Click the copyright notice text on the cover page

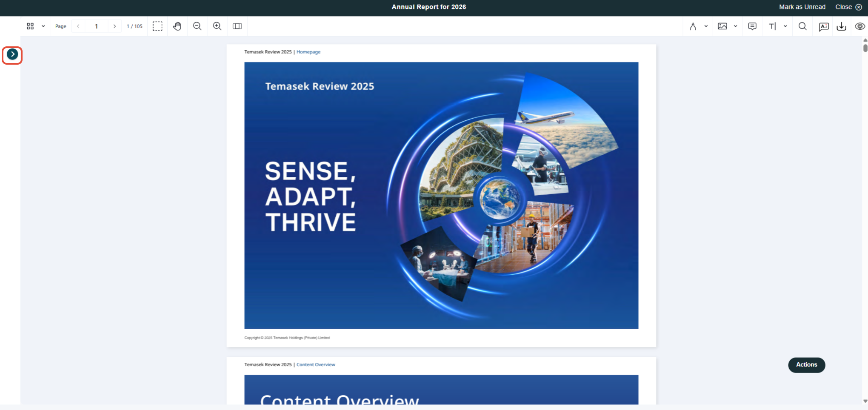(287, 338)
